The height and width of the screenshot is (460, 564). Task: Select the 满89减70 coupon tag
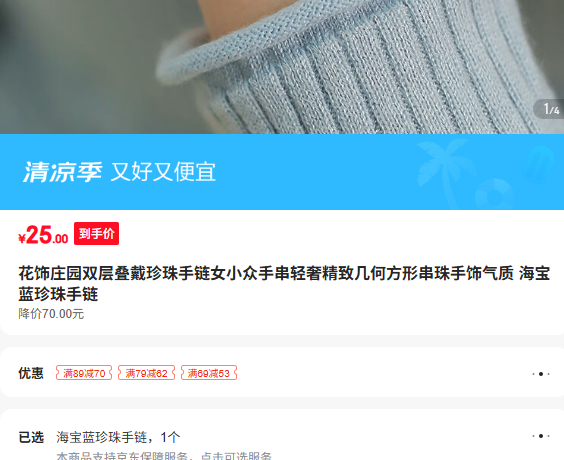point(84,373)
